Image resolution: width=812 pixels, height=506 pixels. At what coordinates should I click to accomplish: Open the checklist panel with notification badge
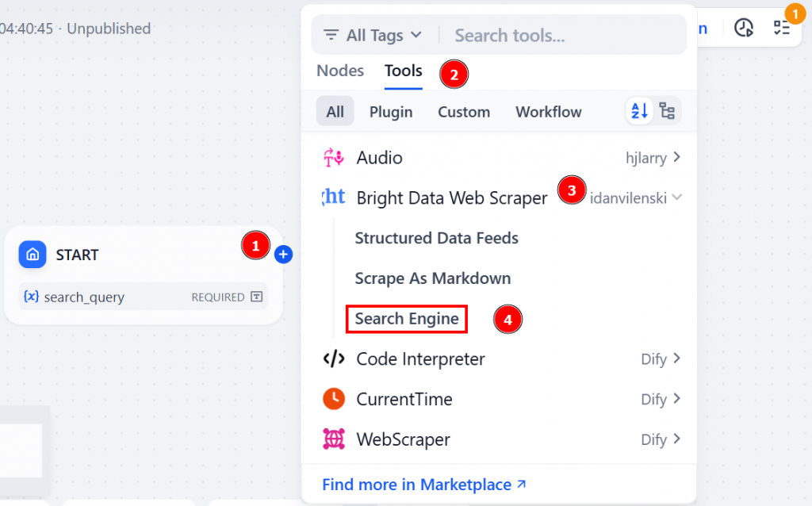pos(782,28)
